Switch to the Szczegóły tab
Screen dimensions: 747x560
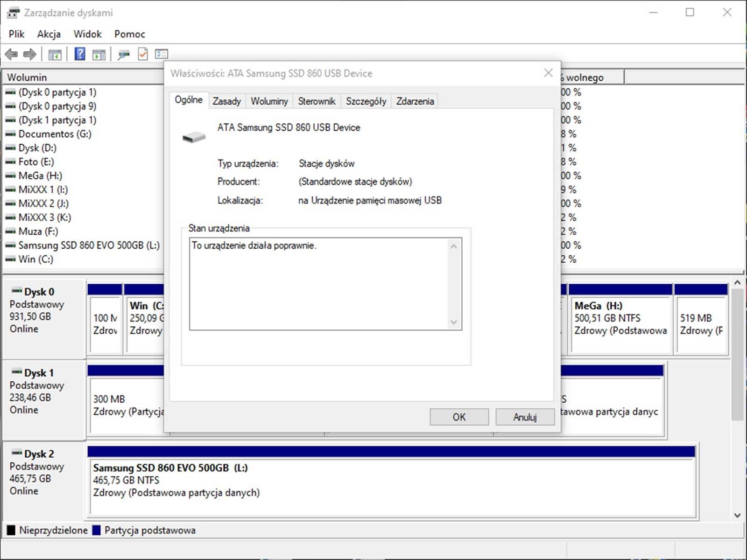click(366, 101)
